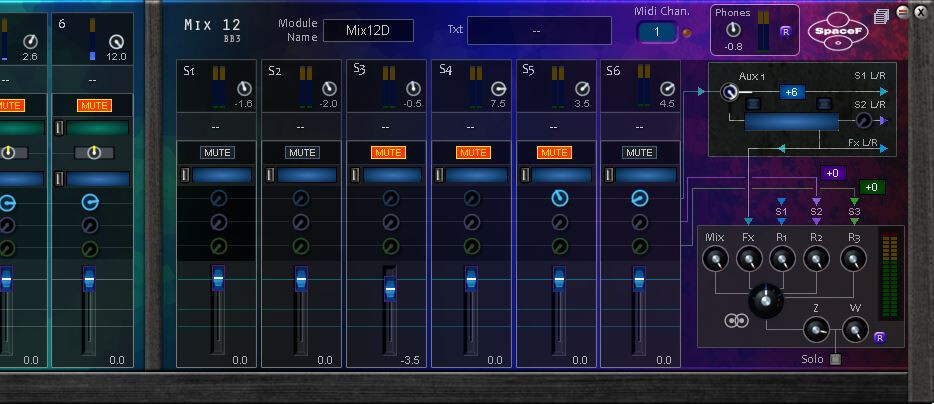Viewport: 934px width, 404px height.
Task: Click the SpaceF logo
Action: [838, 32]
